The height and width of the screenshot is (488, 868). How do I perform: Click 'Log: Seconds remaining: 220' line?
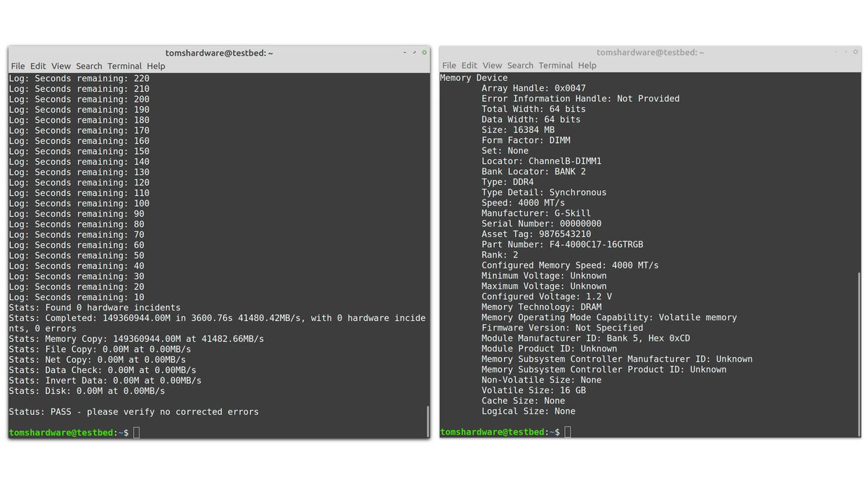coord(79,78)
